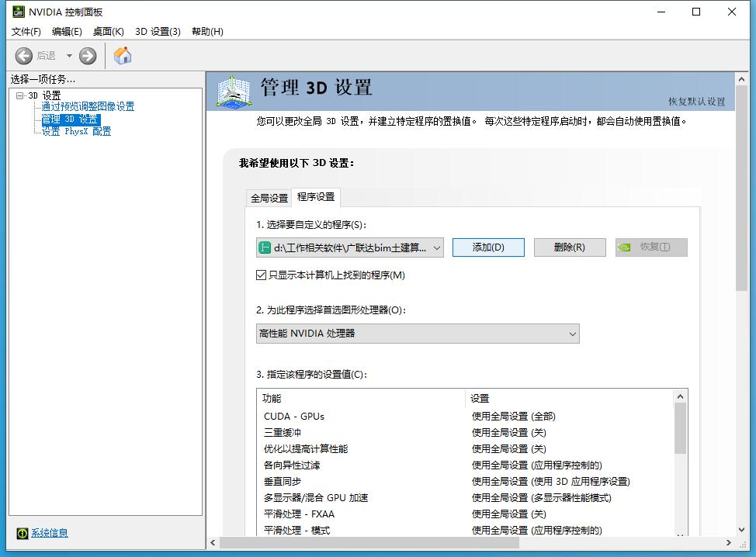This screenshot has width=756, height=557.
Task: Close the NVIDIA 控制面板 window
Action: pos(732,12)
